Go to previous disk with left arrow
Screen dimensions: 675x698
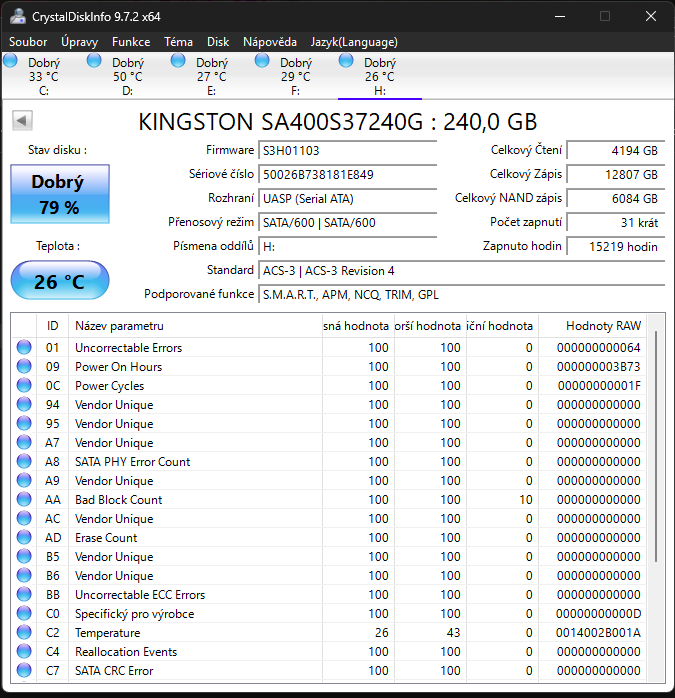pyautogui.click(x=22, y=120)
